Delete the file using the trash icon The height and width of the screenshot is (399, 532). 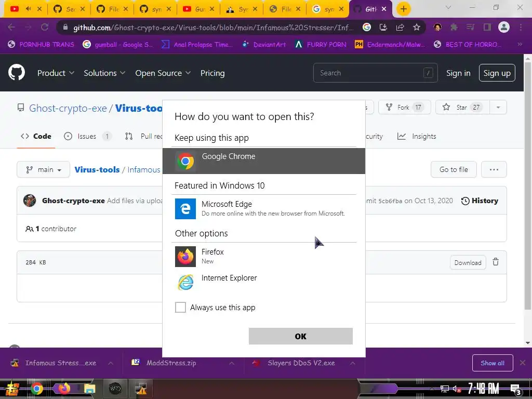(x=496, y=262)
